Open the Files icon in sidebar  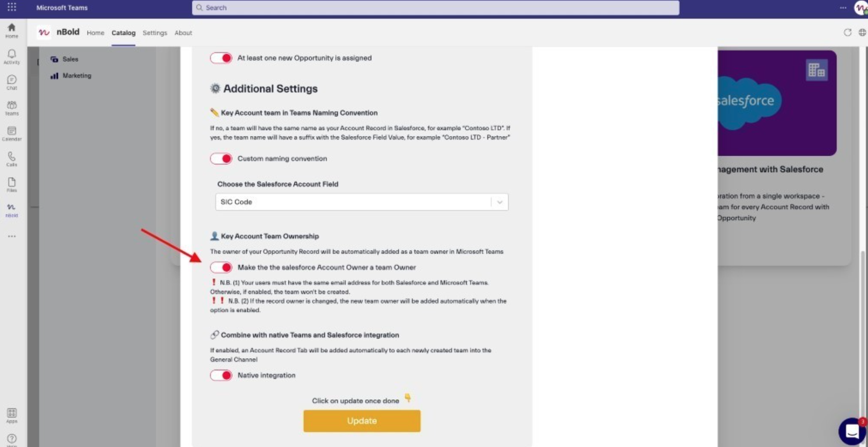click(x=11, y=185)
